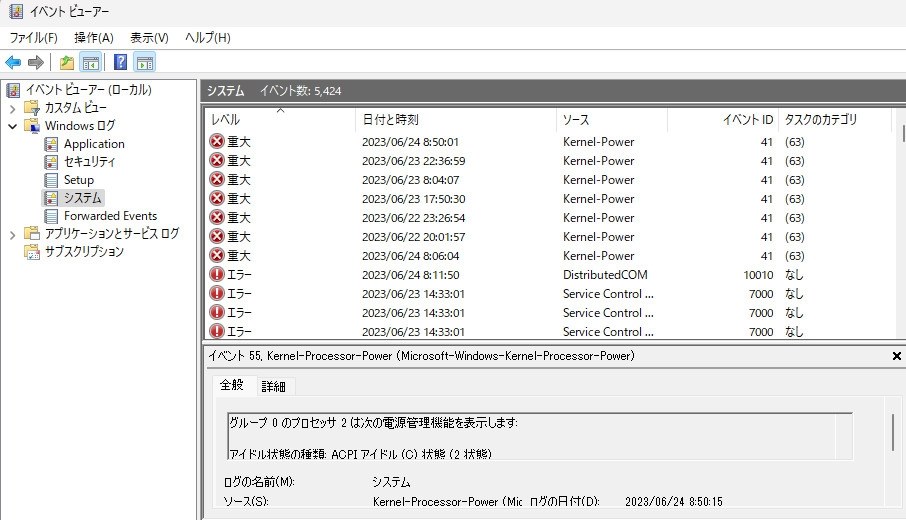The width and height of the screenshot is (906, 520).
Task: Click the Event Viewer title bar icon
Action: click(16, 11)
